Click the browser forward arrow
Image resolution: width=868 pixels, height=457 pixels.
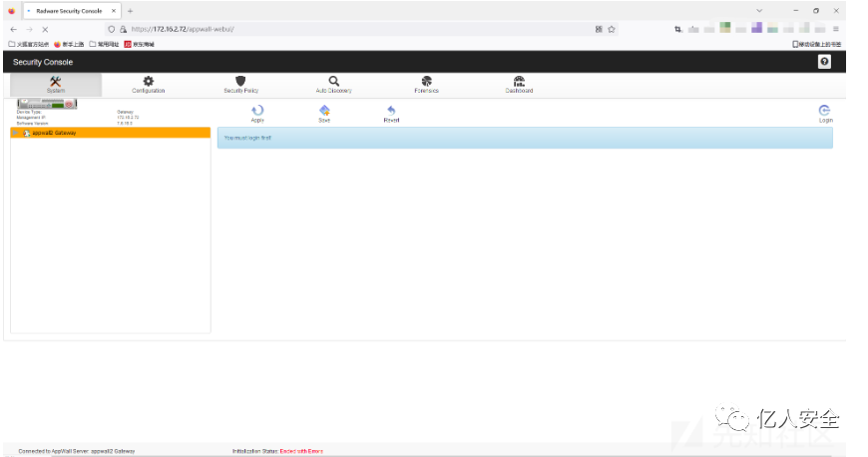(x=29, y=29)
